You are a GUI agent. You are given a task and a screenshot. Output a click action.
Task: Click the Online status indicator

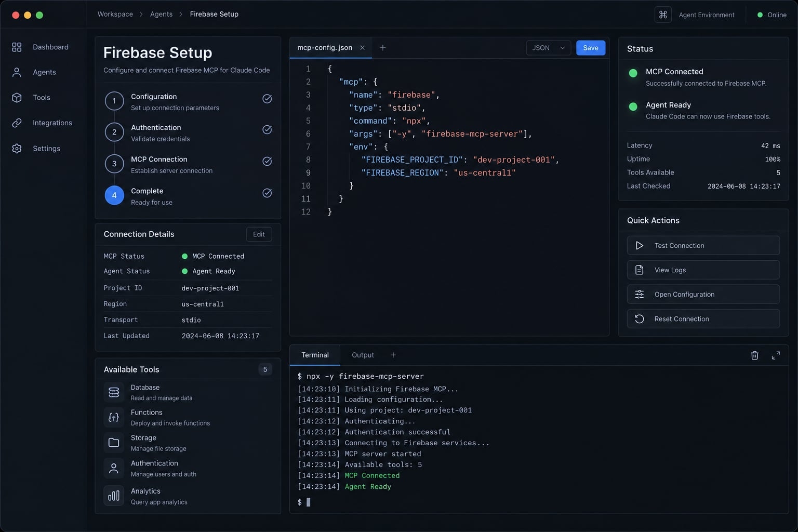[772, 15]
